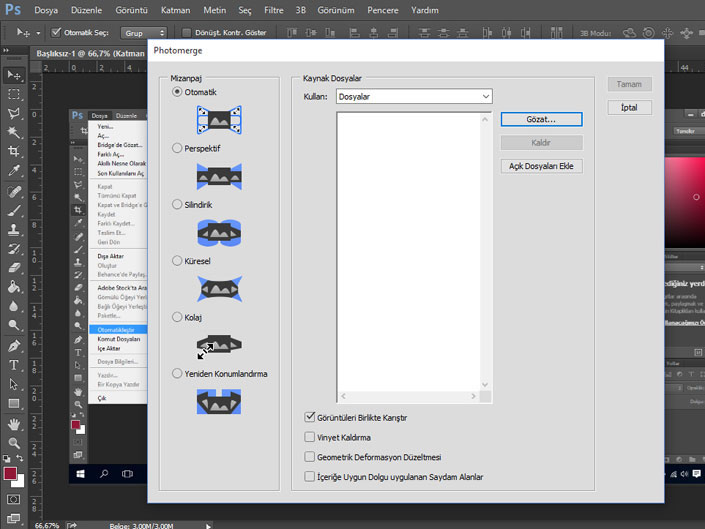Click file list horizontal scroll right arrow

pyautogui.click(x=473, y=396)
